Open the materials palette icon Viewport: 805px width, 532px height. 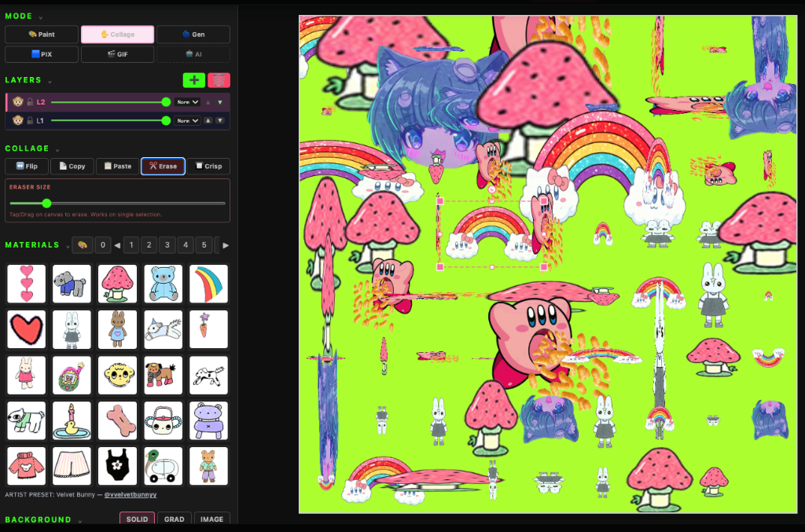coord(82,245)
